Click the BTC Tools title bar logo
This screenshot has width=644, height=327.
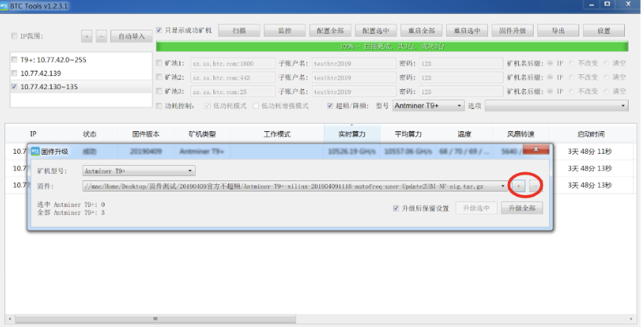tap(4, 6)
